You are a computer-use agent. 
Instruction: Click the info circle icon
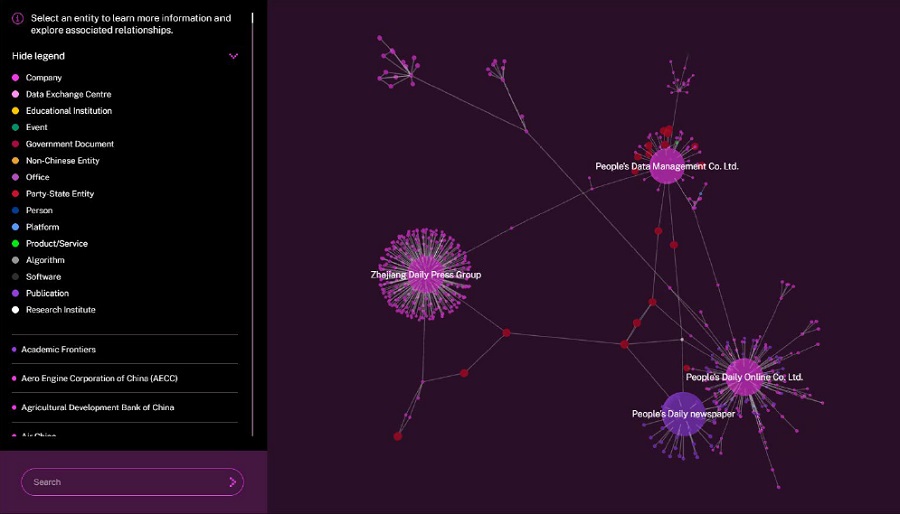[x=18, y=18]
